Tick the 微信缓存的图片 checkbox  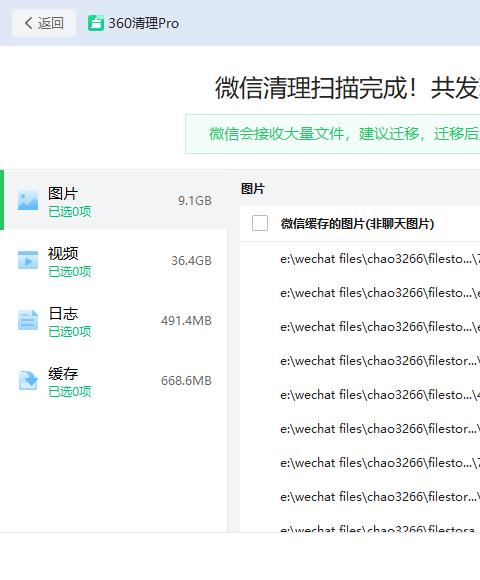260,223
